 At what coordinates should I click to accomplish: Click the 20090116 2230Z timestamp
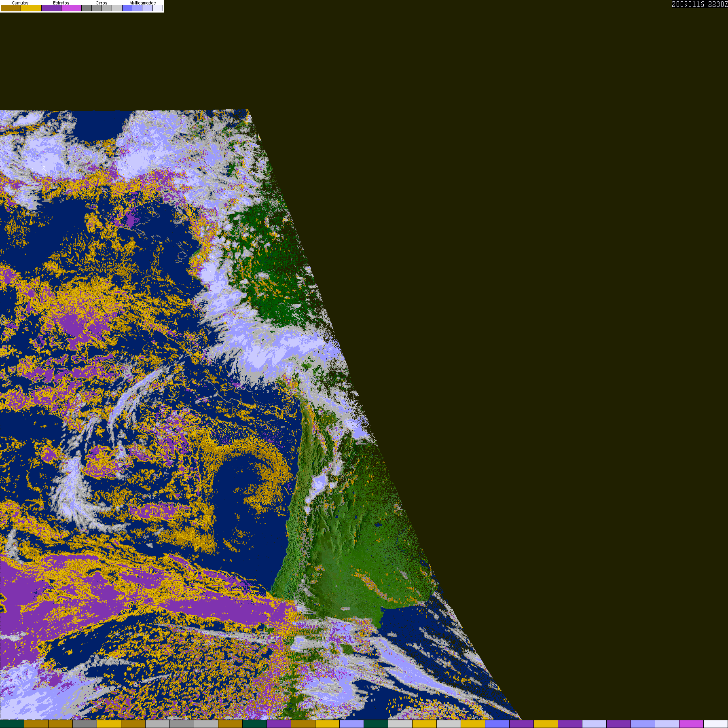tap(699, 4)
